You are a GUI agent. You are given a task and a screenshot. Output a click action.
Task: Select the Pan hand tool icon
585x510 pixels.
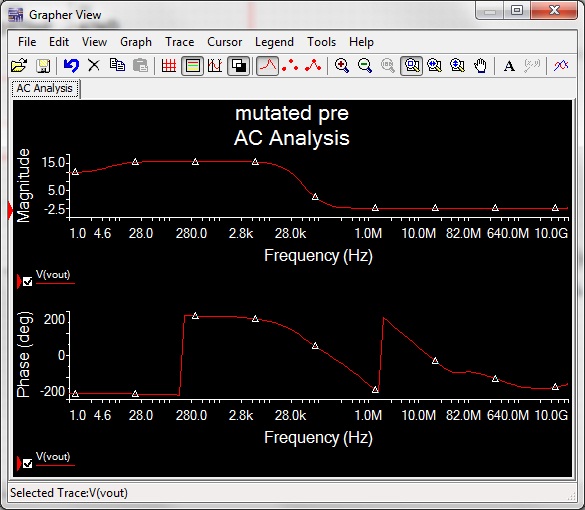tap(480, 66)
